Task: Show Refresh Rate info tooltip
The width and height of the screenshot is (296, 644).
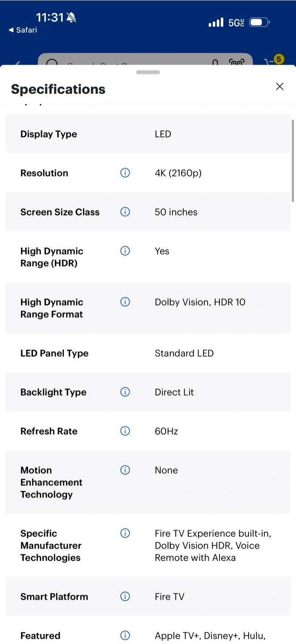Action: [x=125, y=431]
